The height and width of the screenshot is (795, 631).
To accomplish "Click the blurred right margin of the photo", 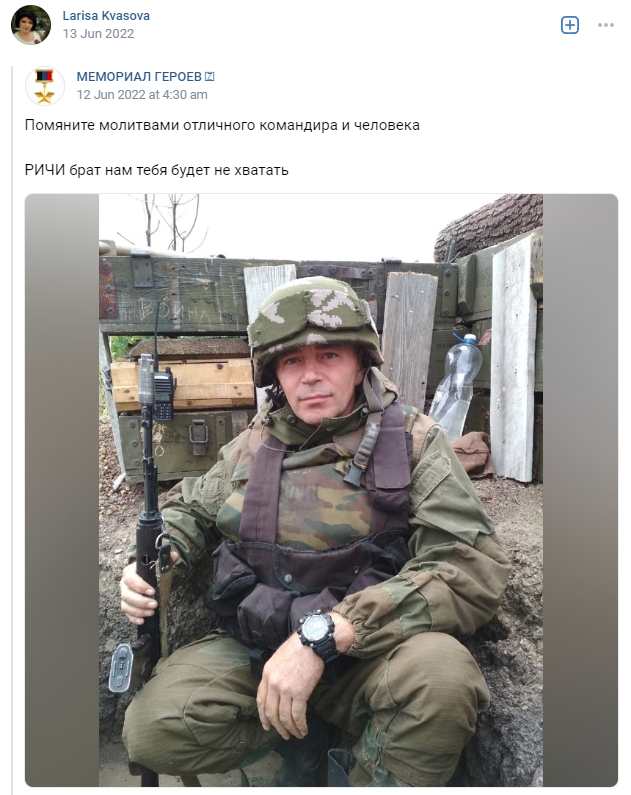I will tap(580, 490).
